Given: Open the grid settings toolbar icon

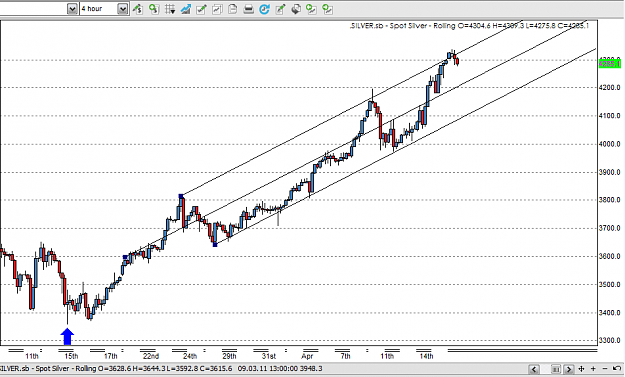Looking at the screenshot, I should 170,9.
